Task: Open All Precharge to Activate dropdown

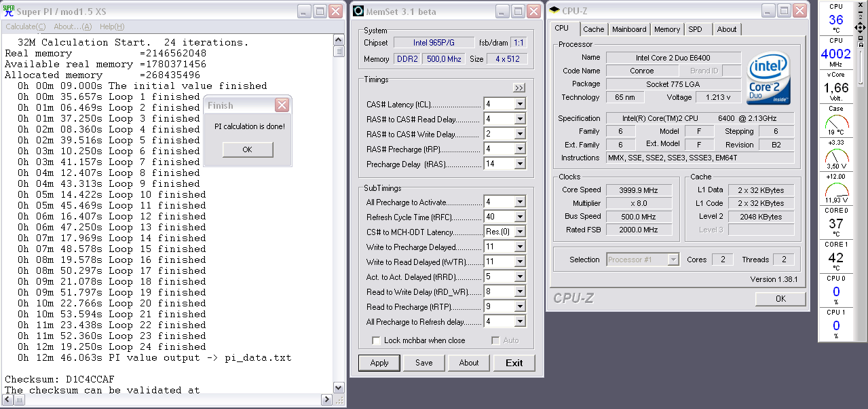Action: pyautogui.click(x=520, y=202)
